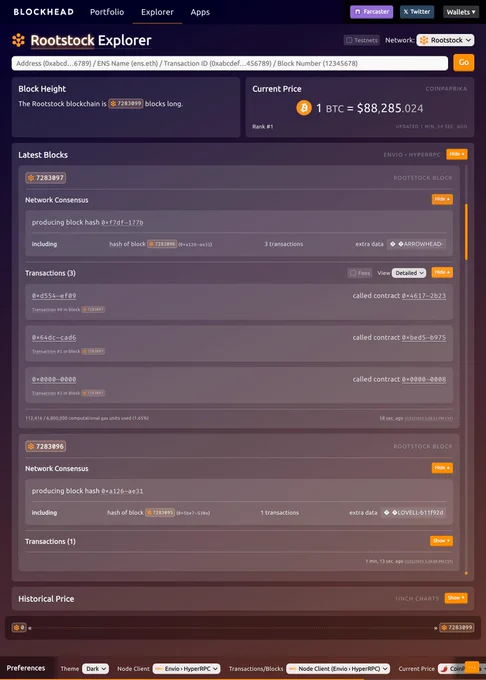Image resolution: width=486 pixels, height=680 pixels.
Task: Jump to block 0 on timeline
Action: coord(19,628)
